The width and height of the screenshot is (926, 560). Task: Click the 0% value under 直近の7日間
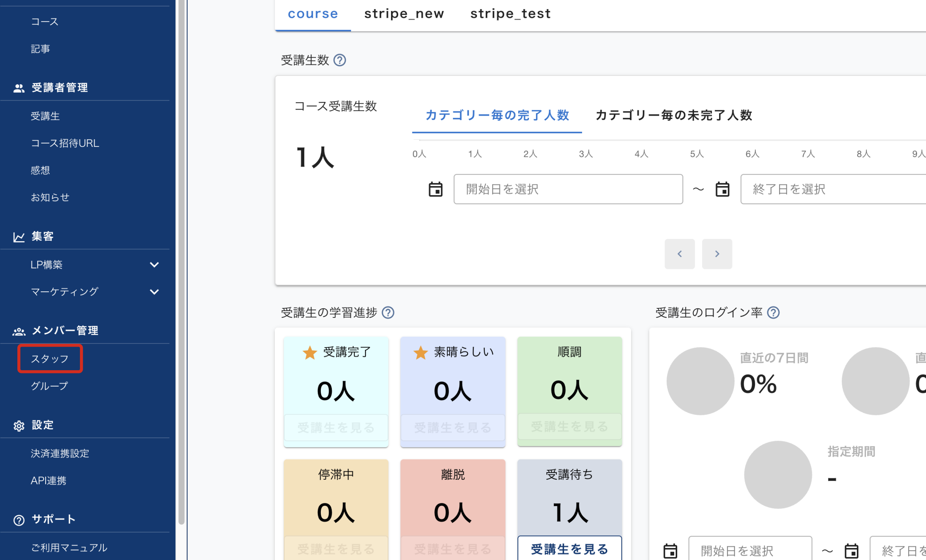point(759,384)
